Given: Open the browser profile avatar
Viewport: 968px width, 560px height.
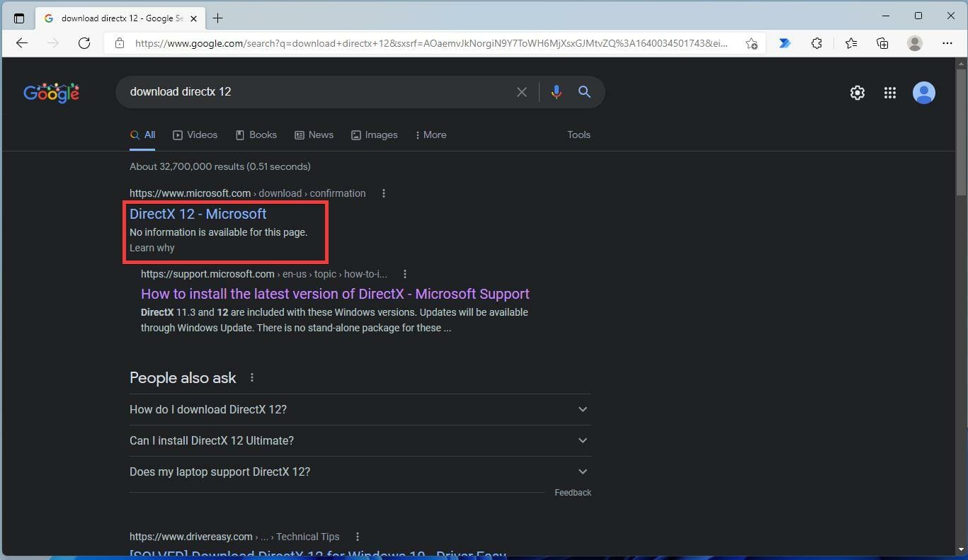Looking at the screenshot, I should coord(915,43).
